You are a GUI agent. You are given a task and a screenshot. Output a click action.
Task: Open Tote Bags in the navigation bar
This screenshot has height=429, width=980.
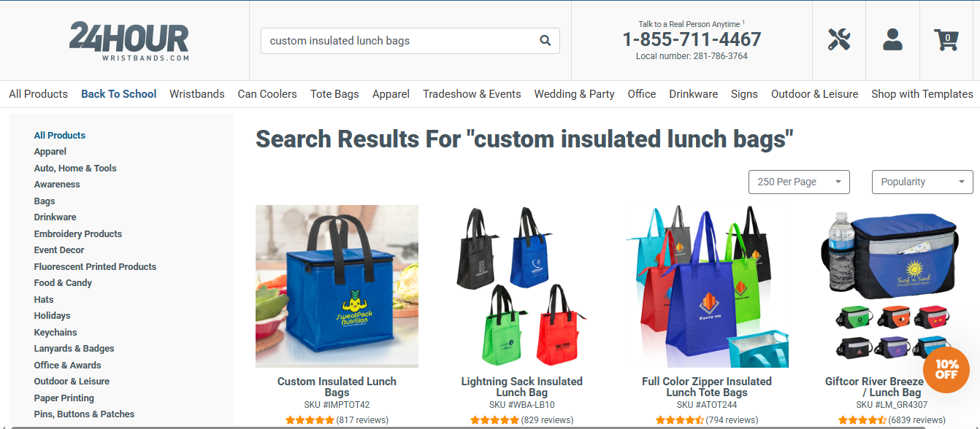point(334,94)
